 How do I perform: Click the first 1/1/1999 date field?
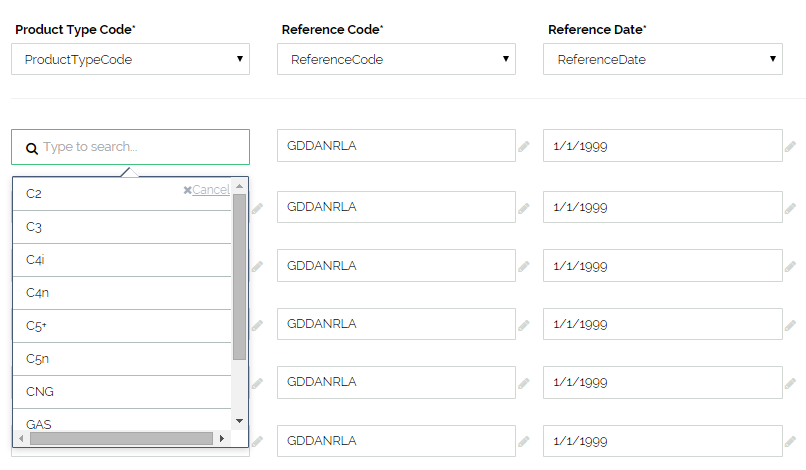662,147
